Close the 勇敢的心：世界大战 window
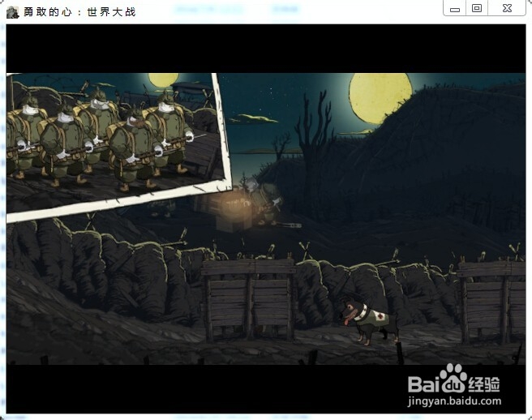This screenshot has height=420, width=532. (507, 8)
